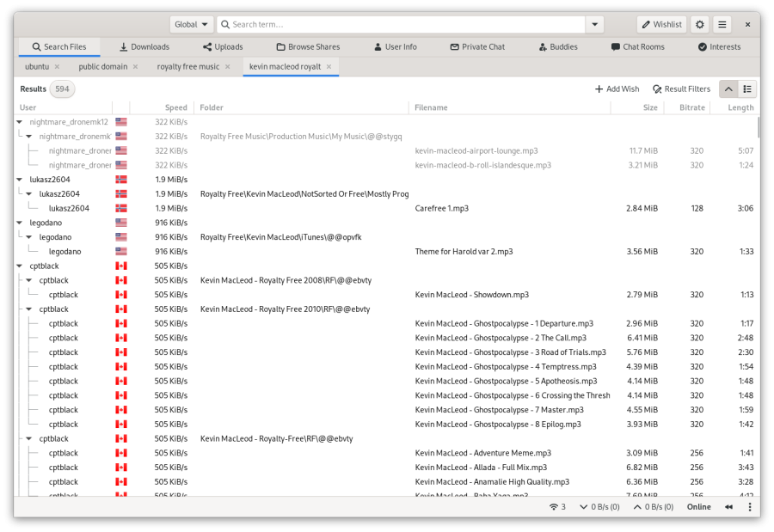Click the Search term input field
Screen dimensions: 774x532
pyautogui.click(x=401, y=24)
